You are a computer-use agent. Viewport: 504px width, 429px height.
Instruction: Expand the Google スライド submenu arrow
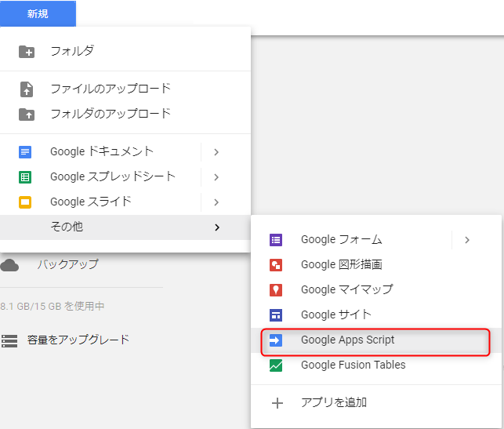click(x=216, y=202)
